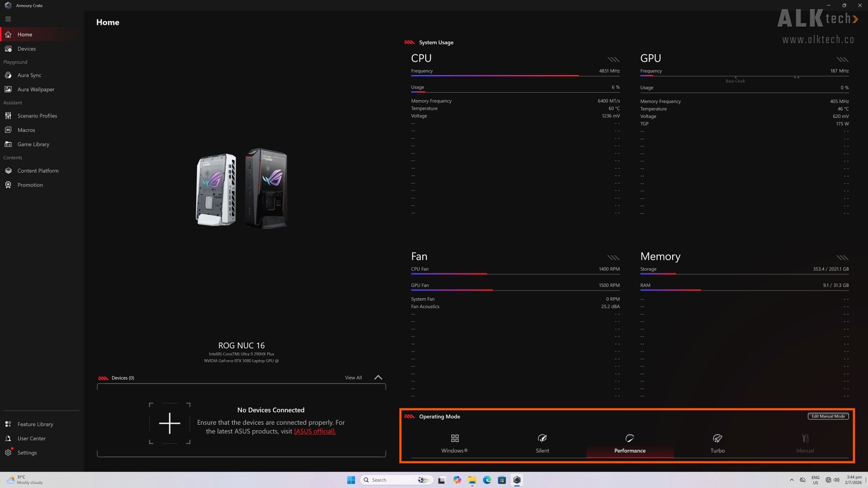The image size is (868, 488).
Task: Open the hamburger menu in sidebar
Action: [8, 19]
